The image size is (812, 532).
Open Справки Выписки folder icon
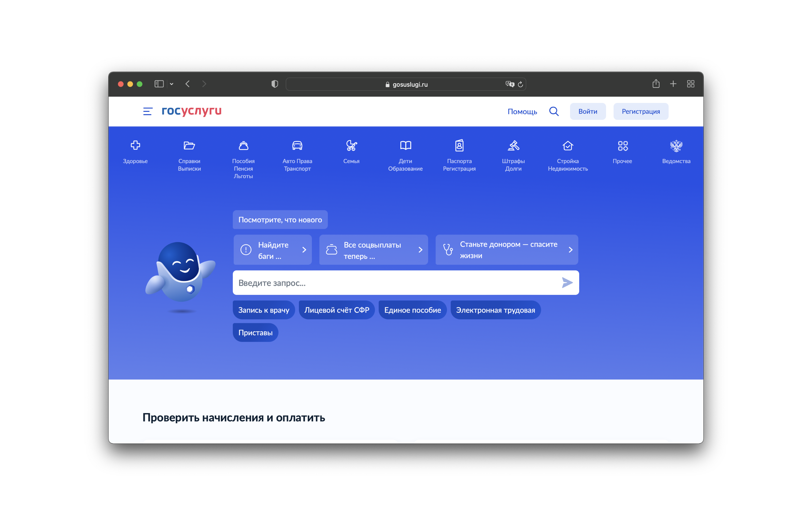pyautogui.click(x=189, y=146)
